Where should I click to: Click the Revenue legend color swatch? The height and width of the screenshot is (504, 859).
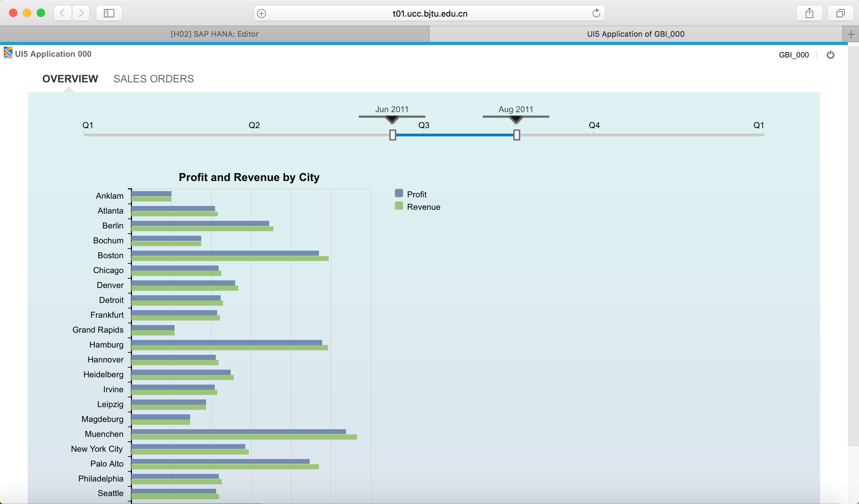(x=399, y=206)
